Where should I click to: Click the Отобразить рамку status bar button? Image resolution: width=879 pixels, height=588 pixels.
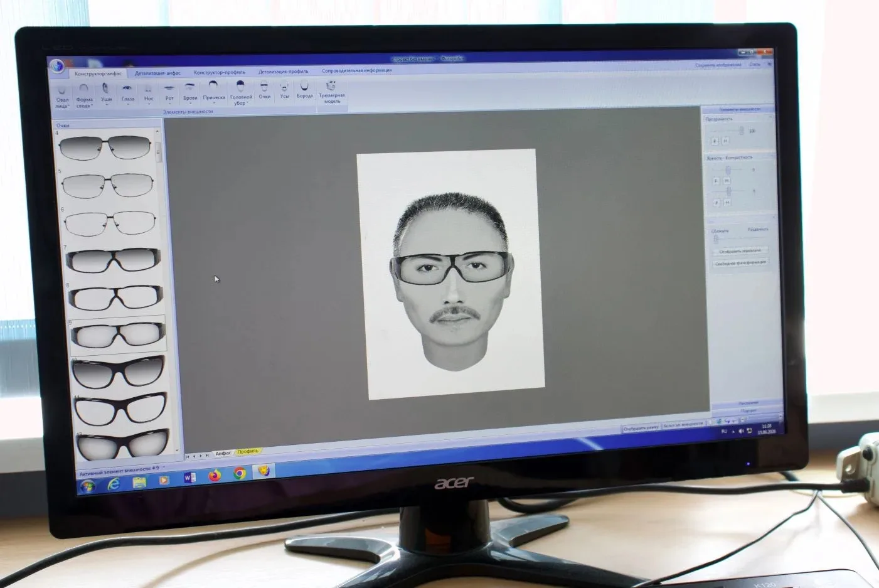coord(641,428)
